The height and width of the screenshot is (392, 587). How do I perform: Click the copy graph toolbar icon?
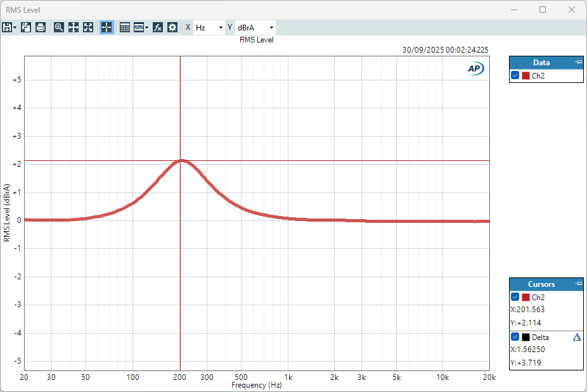pyautogui.click(x=26, y=27)
